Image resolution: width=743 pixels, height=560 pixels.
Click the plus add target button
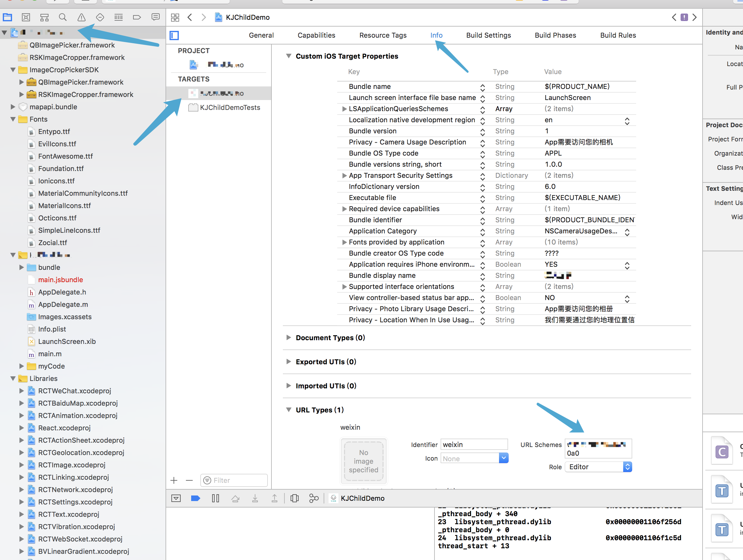click(174, 480)
